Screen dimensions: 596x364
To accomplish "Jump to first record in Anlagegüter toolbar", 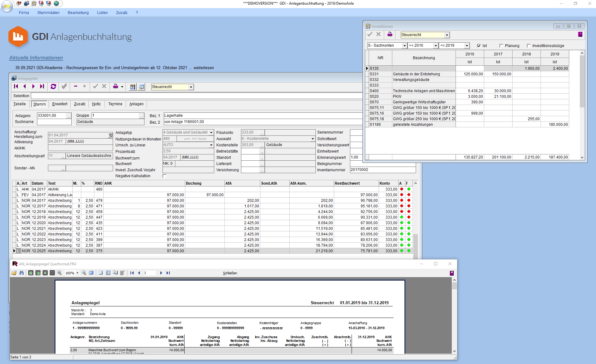I will pos(16,87).
